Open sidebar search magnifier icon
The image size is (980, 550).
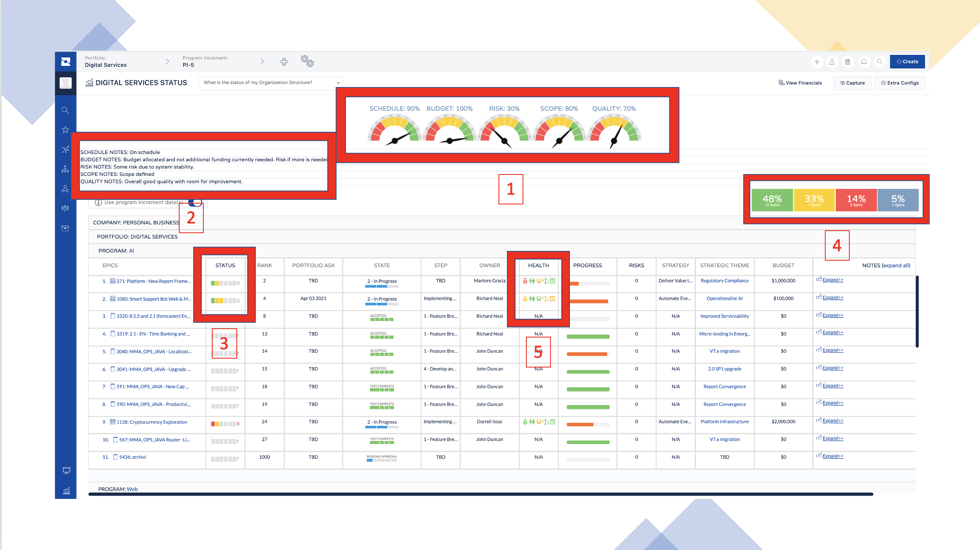[x=65, y=110]
